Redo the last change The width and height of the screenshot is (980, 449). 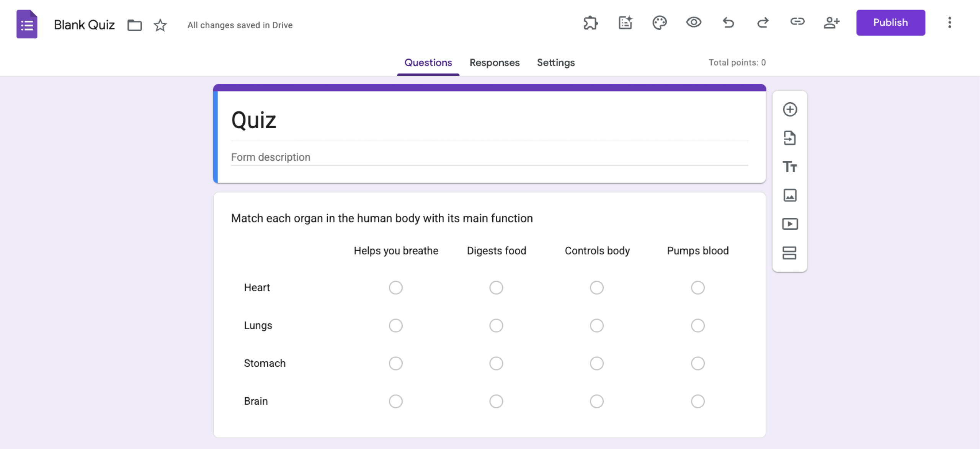(763, 23)
